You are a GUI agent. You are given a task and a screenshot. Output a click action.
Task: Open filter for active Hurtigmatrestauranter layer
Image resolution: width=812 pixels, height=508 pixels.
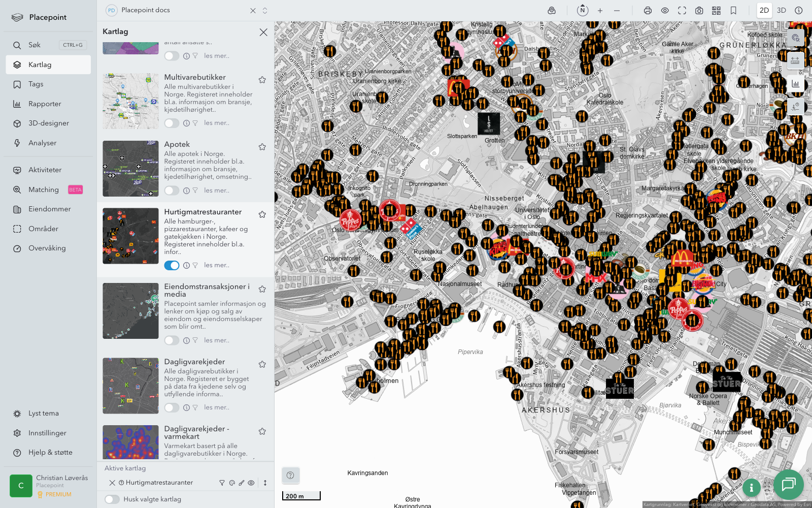tap(222, 483)
